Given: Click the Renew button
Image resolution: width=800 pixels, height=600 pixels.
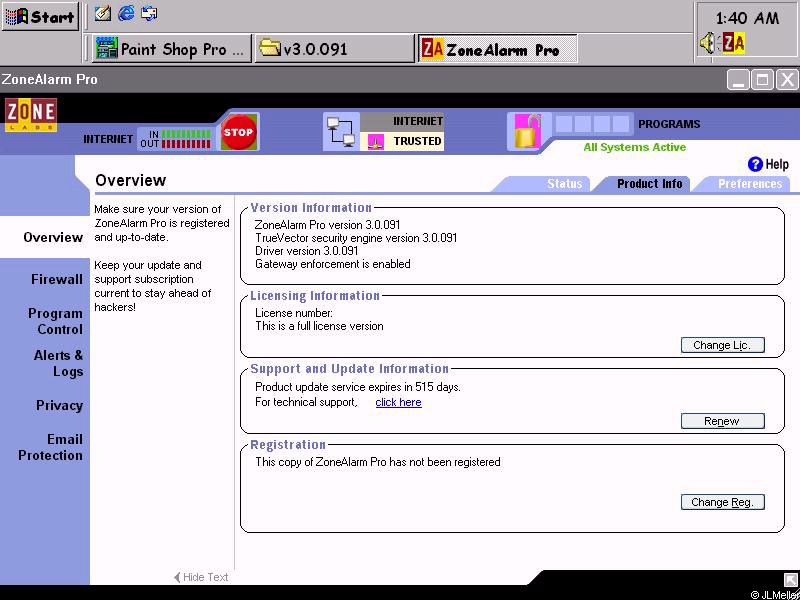Looking at the screenshot, I should pyautogui.click(x=722, y=421).
